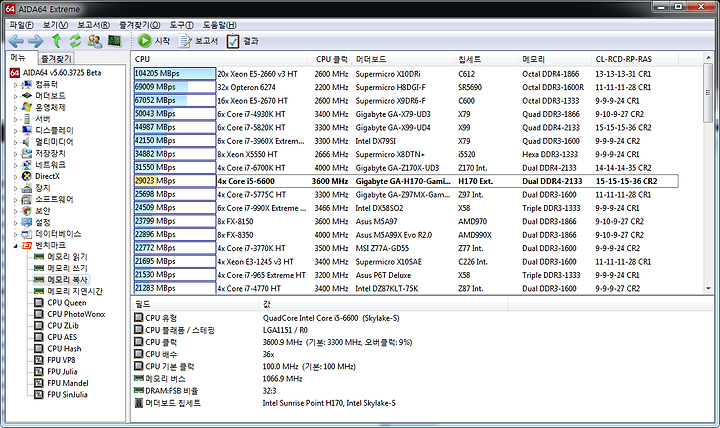The height and width of the screenshot is (428, 720).
Task: Select the 4x Core i5-6600 row
Action: point(405,181)
